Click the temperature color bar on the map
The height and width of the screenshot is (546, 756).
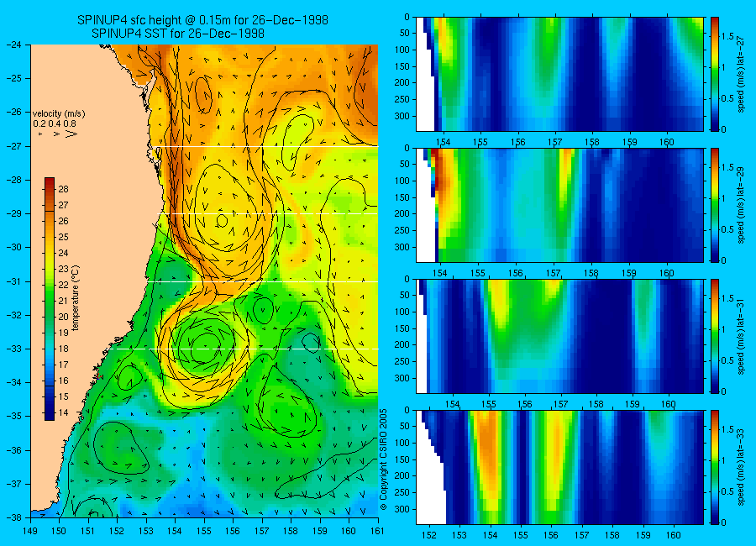[50, 299]
